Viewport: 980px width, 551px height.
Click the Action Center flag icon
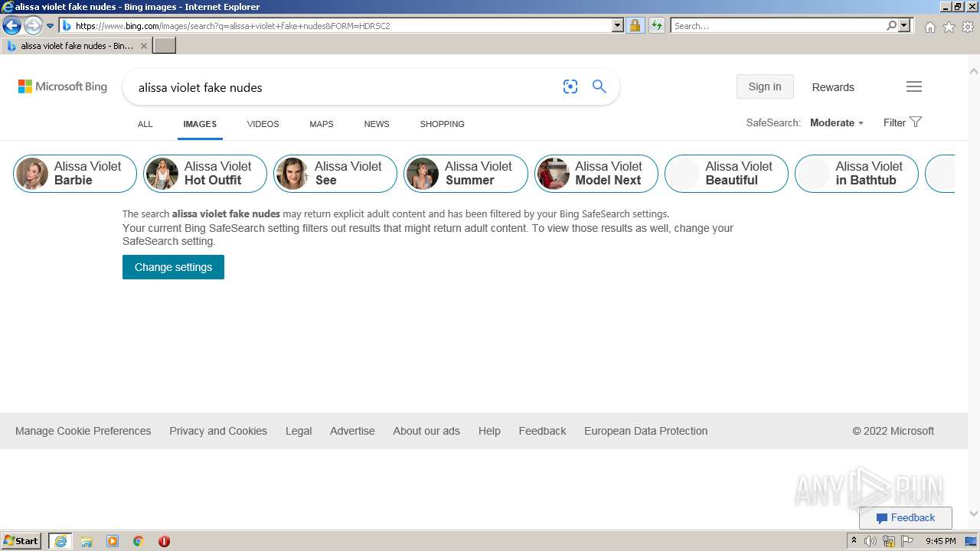coord(907,541)
